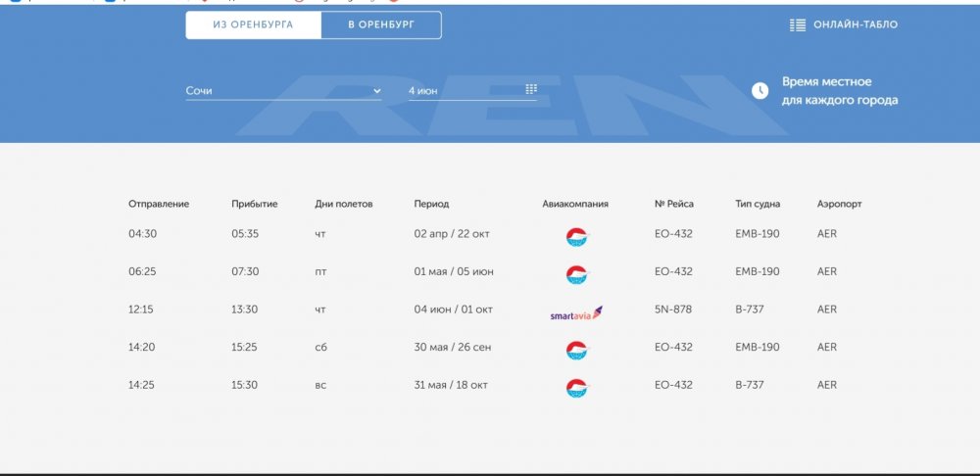980x476 pixels.
Task: Click the online board list icon
Action: 798,25
